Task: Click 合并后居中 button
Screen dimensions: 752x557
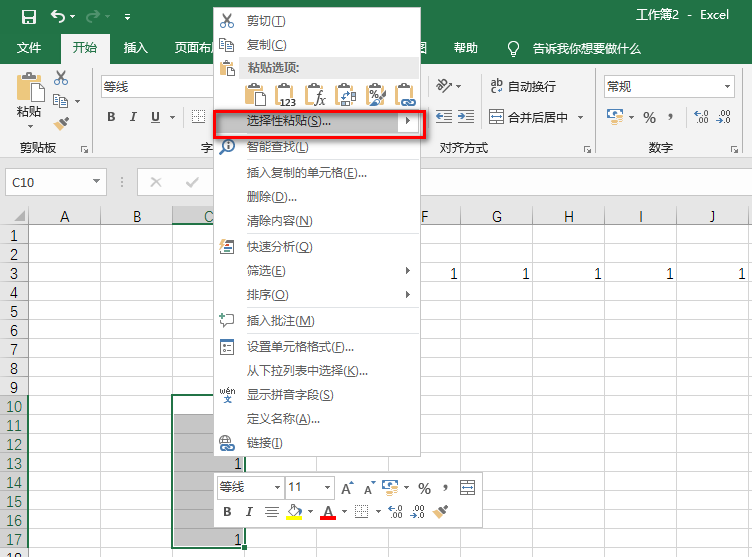Action: click(x=529, y=117)
